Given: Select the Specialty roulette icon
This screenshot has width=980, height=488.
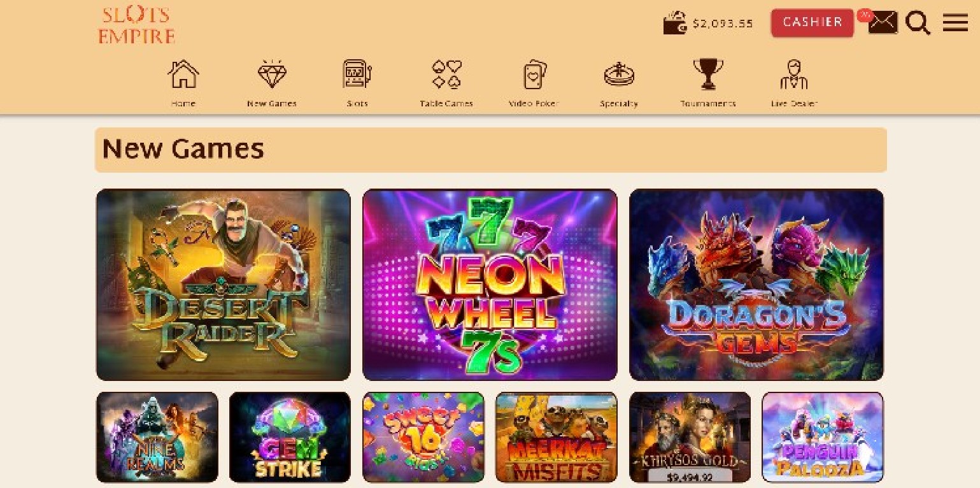Looking at the screenshot, I should pos(619,75).
